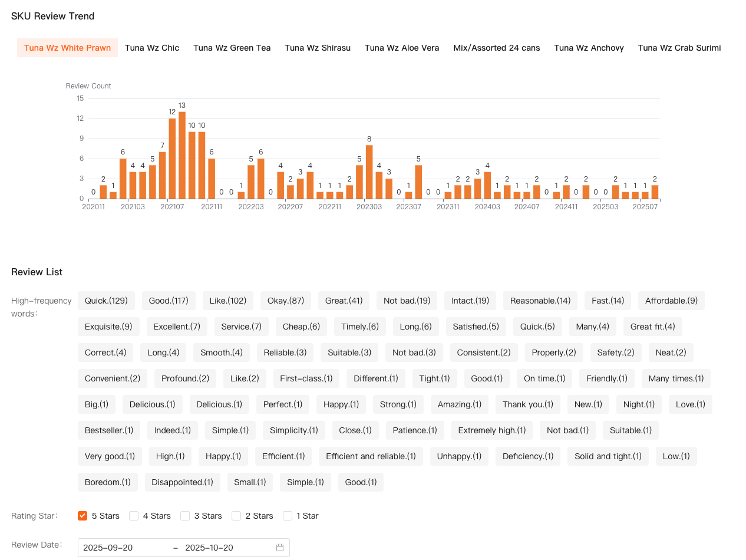Select the 2 Stars checkbox
Screen dimensions: 746x560
click(x=236, y=516)
